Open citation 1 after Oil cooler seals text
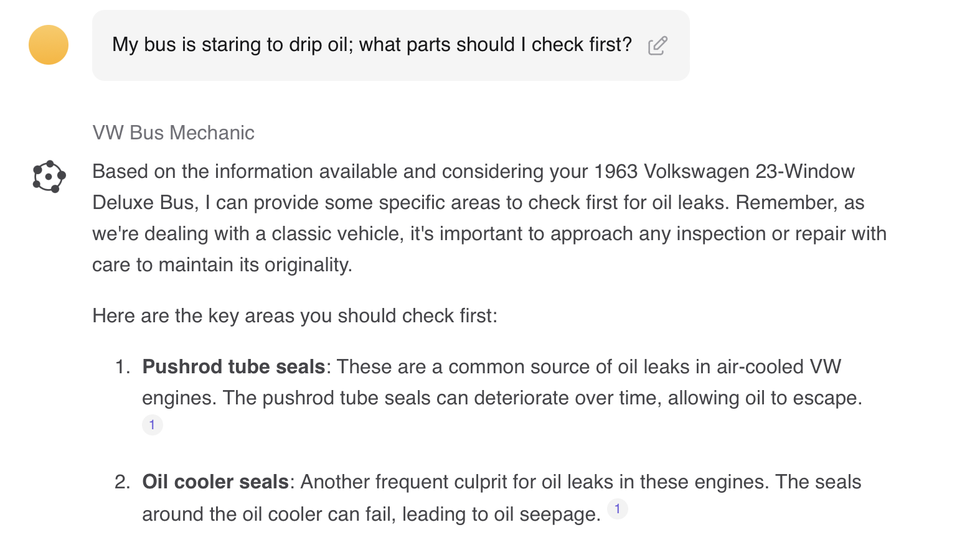The height and width of the screenshot is (540, 980). 618,509
